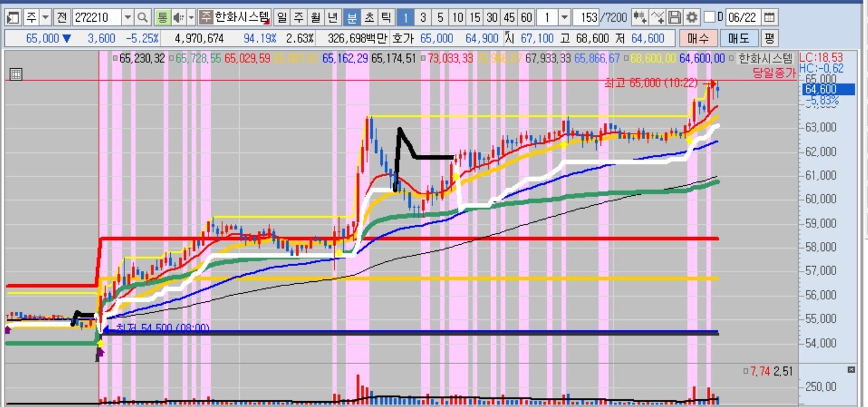868x407 pixels.
Task: Select tick chart 틱
Action: tap(385, 17)
